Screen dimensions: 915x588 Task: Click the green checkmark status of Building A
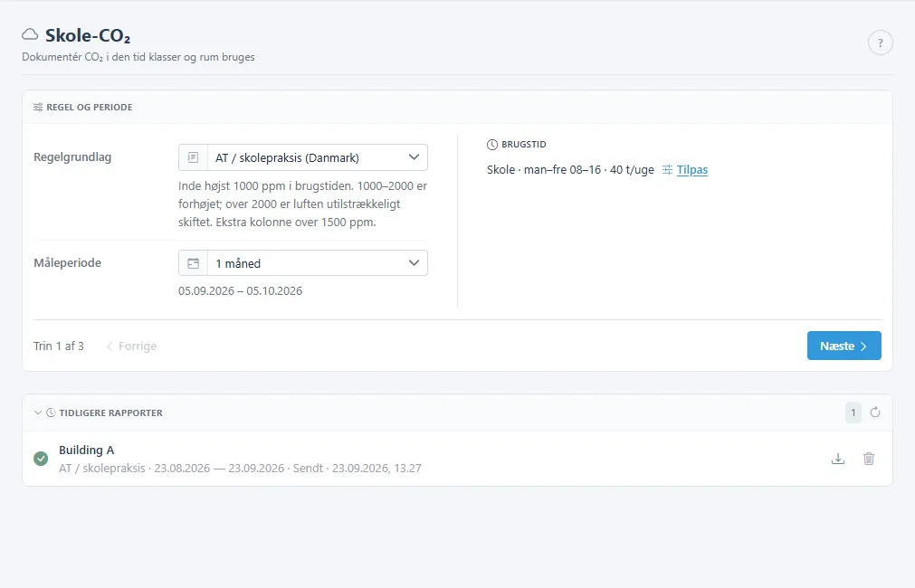41,459
